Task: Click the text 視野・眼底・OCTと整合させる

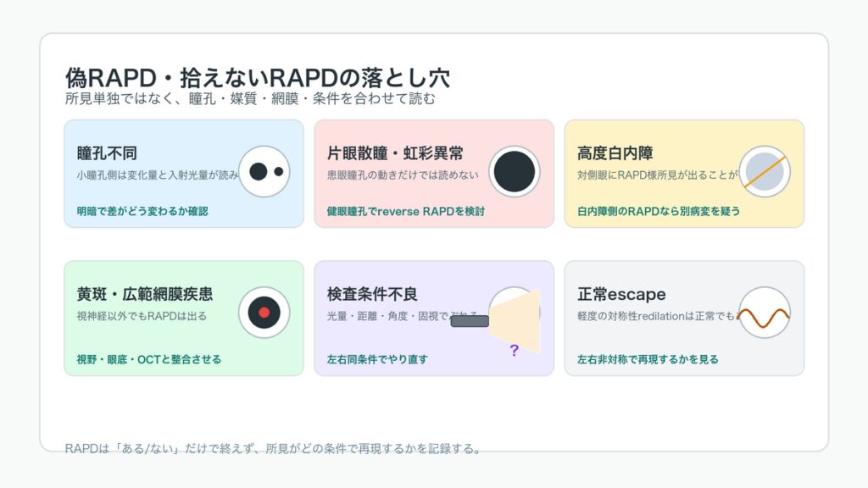Action: [149, 359]
